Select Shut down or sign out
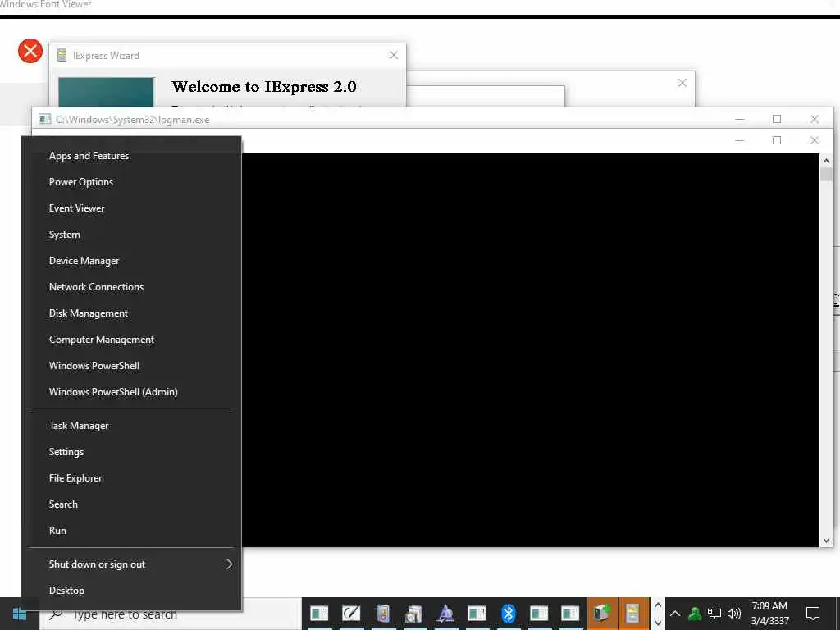The height and width of the screenshot is (630, 840). tap(131, 564)
